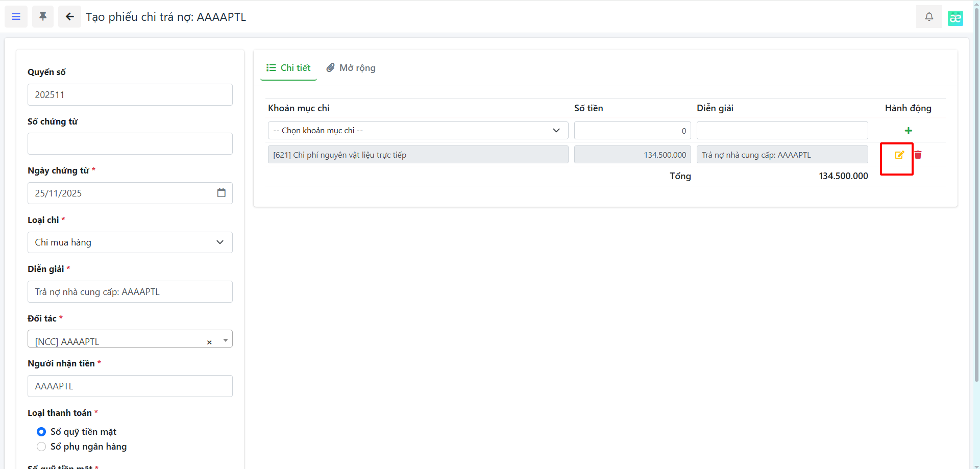Open the Chọn khoản mục chi dropdown
The width and height of the screenshot is (980, 469).
pyautogui.click(x=418, y=131)
